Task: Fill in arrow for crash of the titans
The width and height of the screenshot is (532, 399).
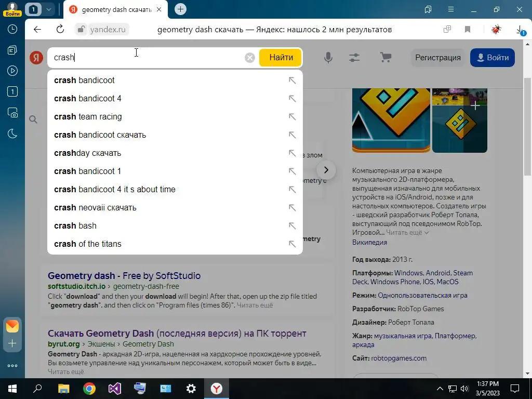Action: pos(292,244)
